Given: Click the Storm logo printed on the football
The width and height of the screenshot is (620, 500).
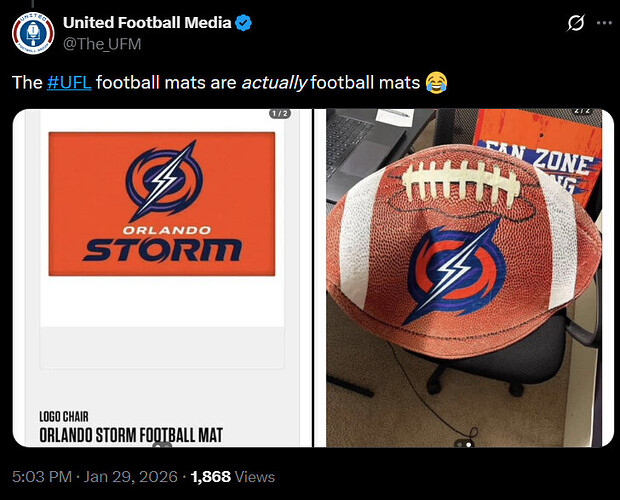Looking at the screenshot, I should pos(453,272).
